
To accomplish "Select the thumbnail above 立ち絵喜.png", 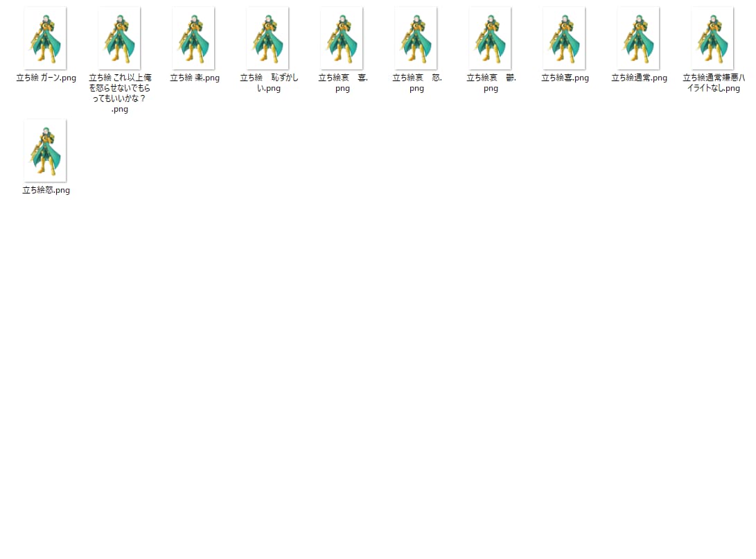I will [x=565, y=38].
